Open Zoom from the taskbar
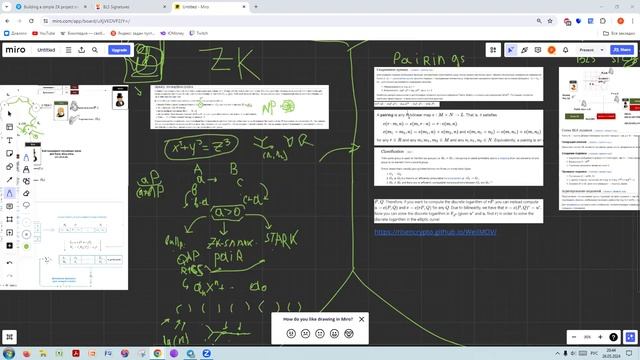Image resolution: width=640 pixels, height=360 pixels. tap(207, 353)
